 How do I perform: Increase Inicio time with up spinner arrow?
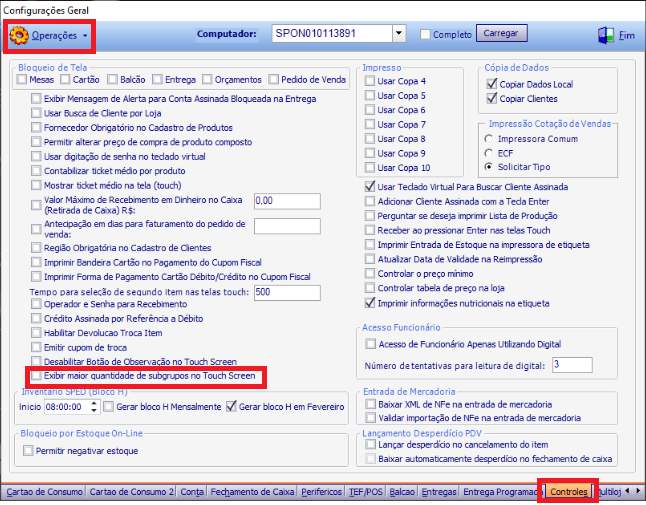tap(94, 403)
